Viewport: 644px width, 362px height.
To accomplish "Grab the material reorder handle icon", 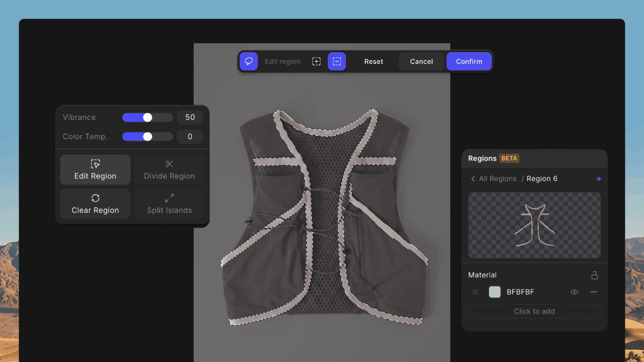I will pos(475,292).
